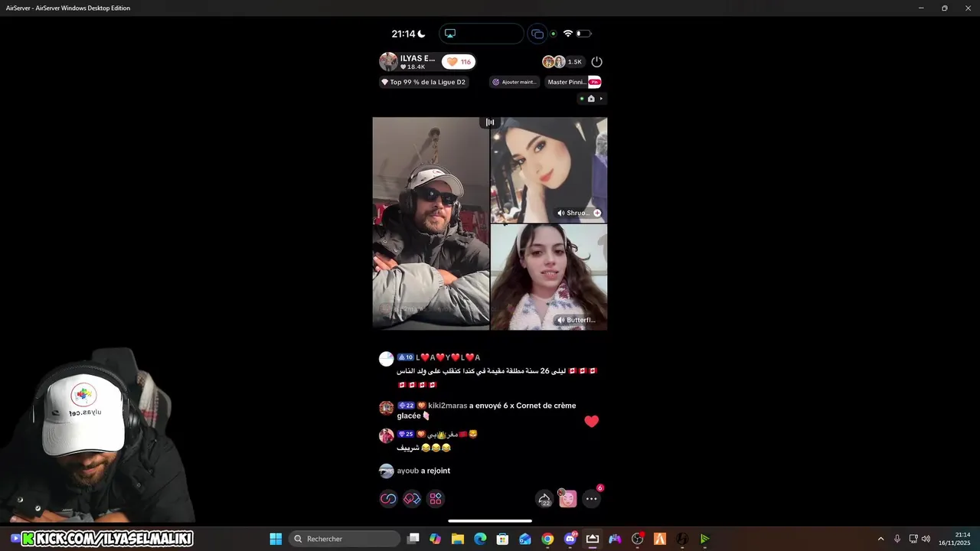The width and height of the screenshot is (980, 551).
Task: Open the game controller app on the taskbar
Action: pyautogui.click(x=615, y=539)
